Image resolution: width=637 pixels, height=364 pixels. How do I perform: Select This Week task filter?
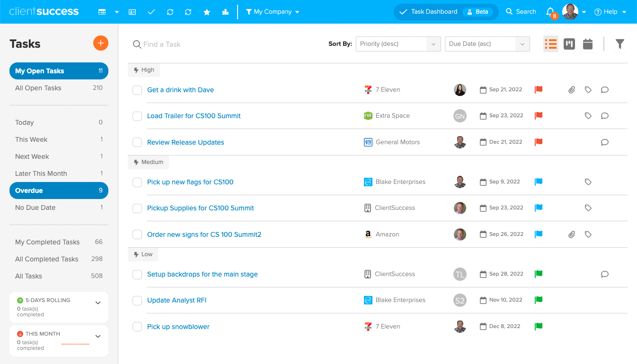[59, 139]
